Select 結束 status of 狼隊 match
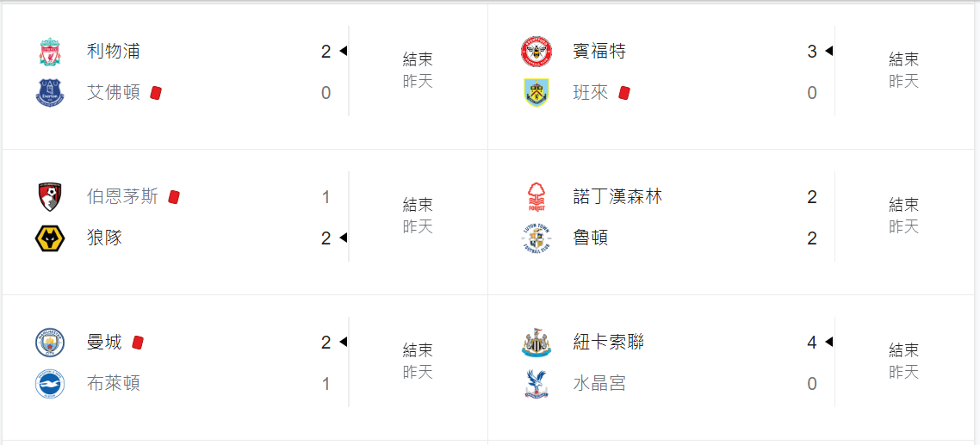 418,205
